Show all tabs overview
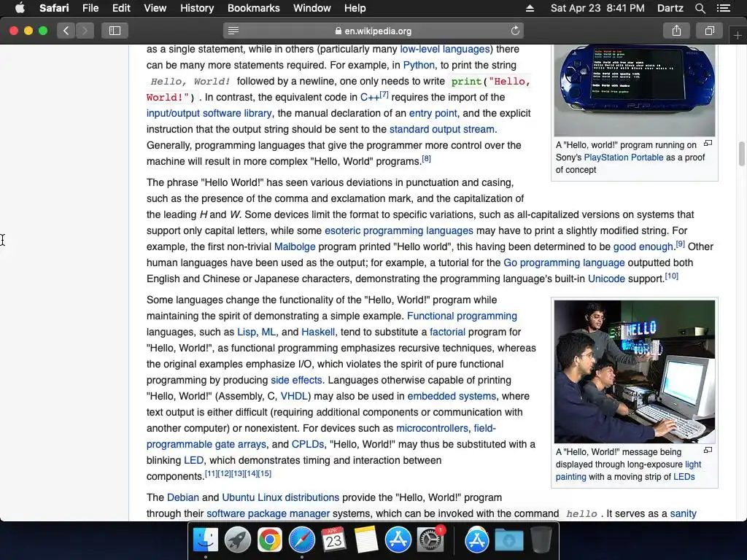747x560 pixels. coord(709,31)
